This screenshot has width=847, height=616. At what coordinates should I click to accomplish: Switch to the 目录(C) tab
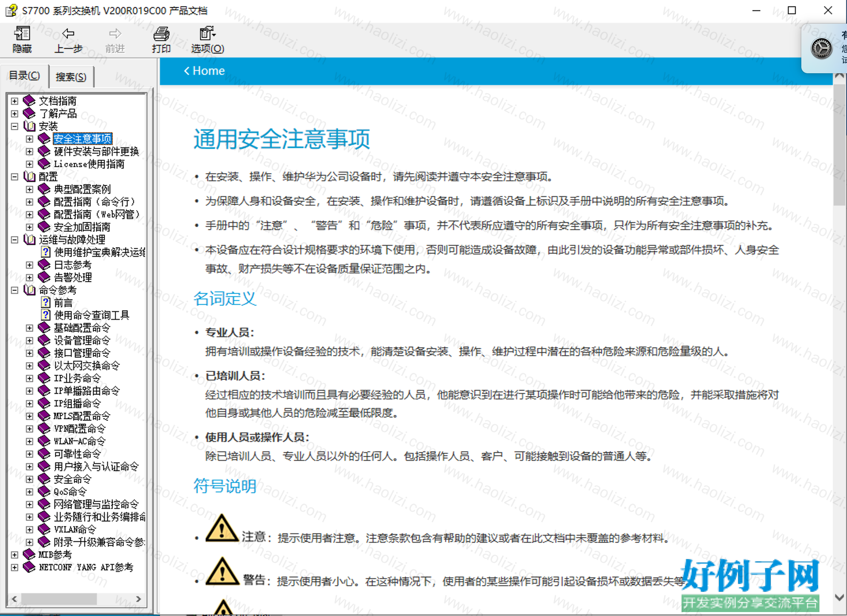tap(24, 76)
